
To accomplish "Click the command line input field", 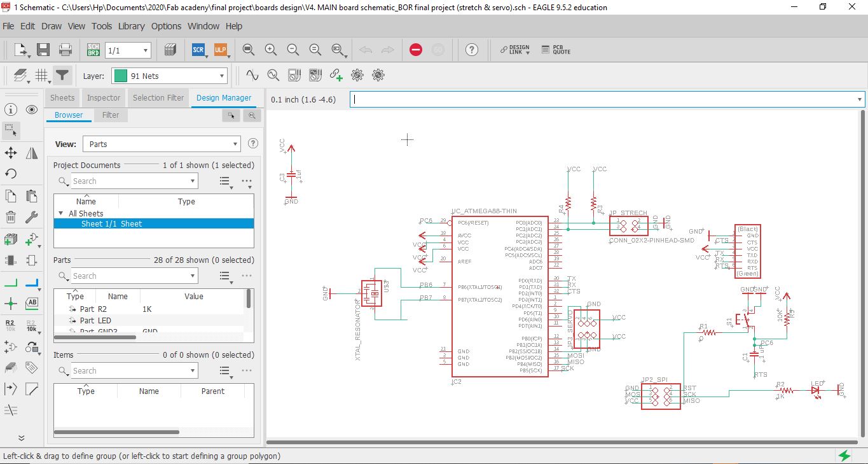I will (x=603, y=99).
